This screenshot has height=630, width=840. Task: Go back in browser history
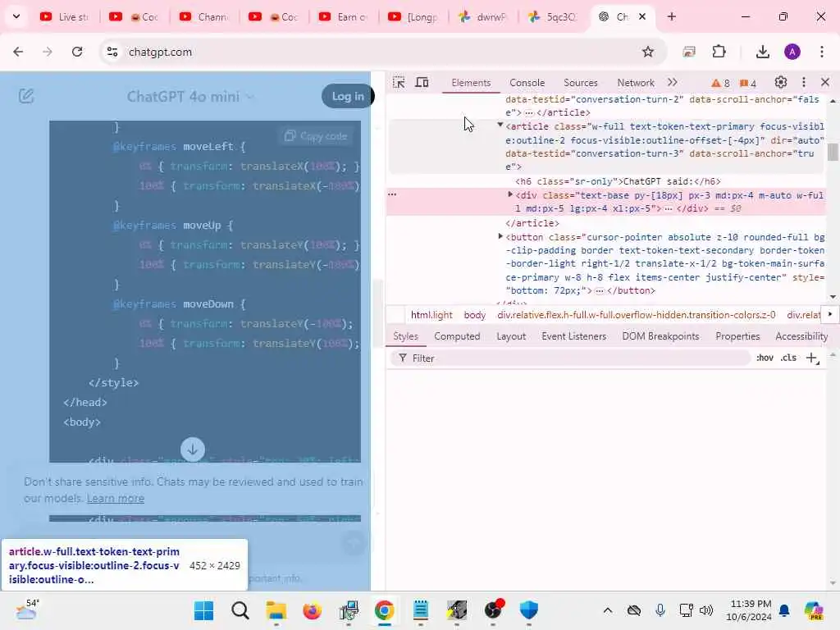pos(18,52)
